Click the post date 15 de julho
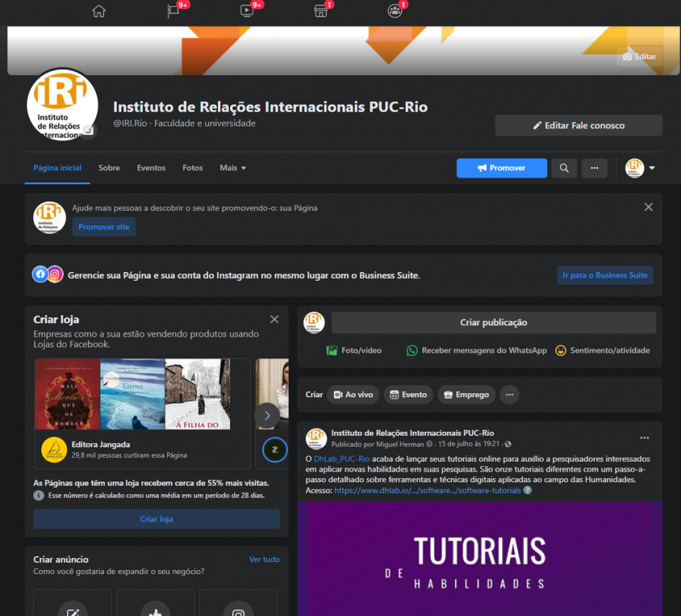Image resolution: width=681 pixels, height=616 pixels. tap(469, 444)
